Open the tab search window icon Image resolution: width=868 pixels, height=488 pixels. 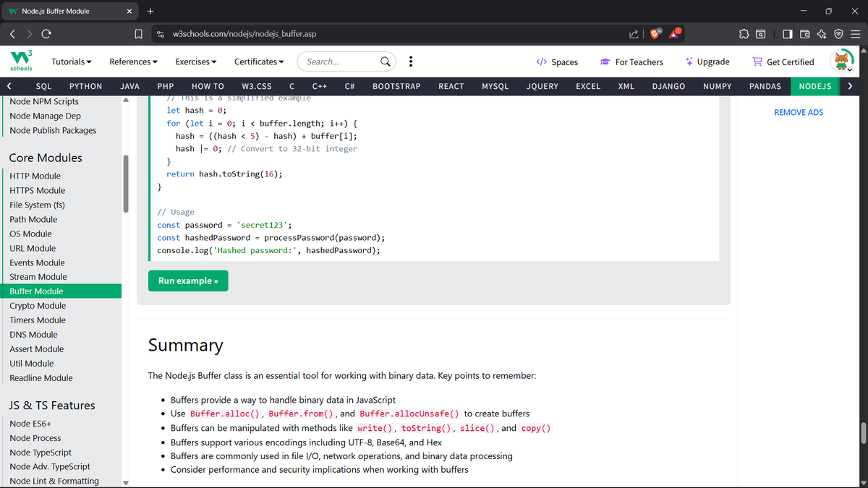coord(760,34)
